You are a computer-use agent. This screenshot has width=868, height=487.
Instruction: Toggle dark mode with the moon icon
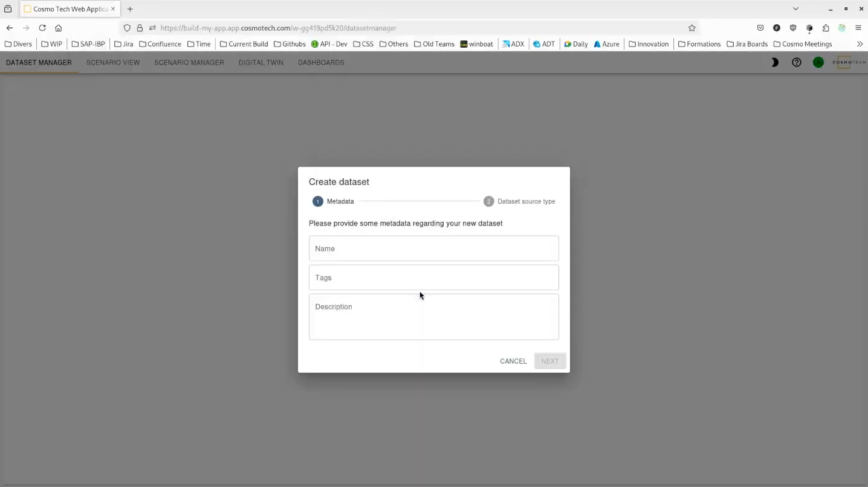774,62
